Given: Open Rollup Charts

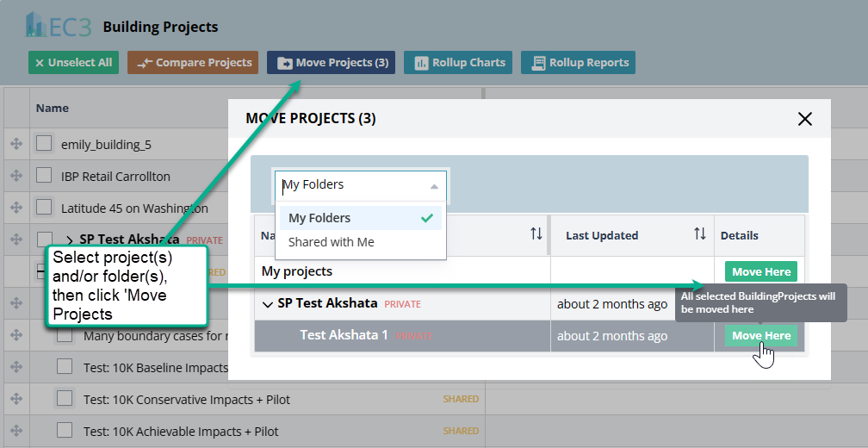Looking at the screenshot, I should pyautogui.click(x=459, y=63).
